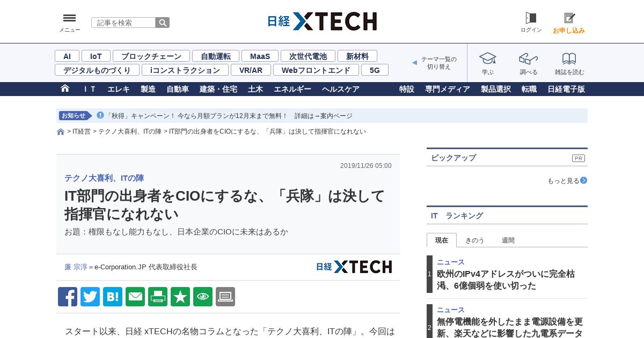The image size is (644, 338).
Task: Select the AI theme tag
Action: (67, 56)
